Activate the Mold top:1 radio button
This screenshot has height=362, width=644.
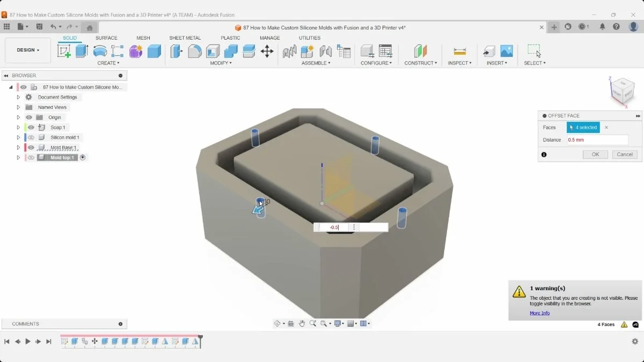(83, 158)
